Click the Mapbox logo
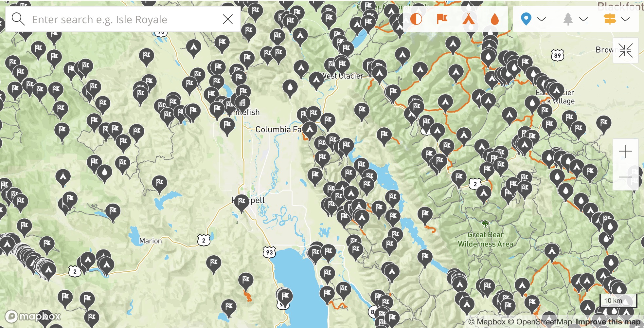 click(x=33, y=316)
